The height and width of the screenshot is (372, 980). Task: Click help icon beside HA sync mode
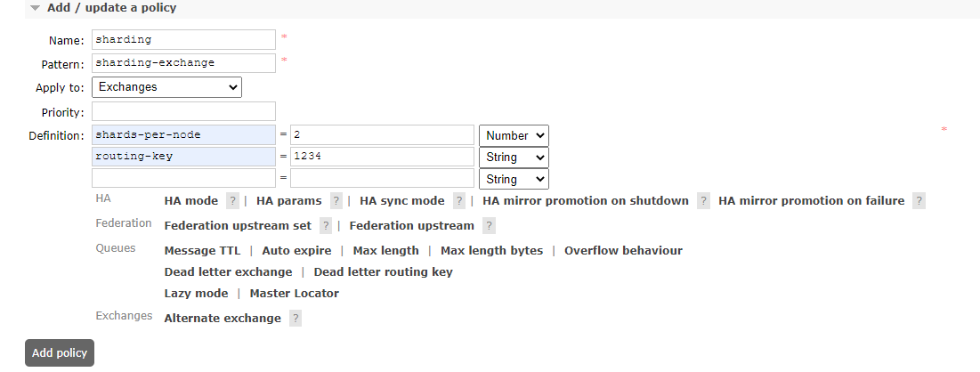coord(459,201)
